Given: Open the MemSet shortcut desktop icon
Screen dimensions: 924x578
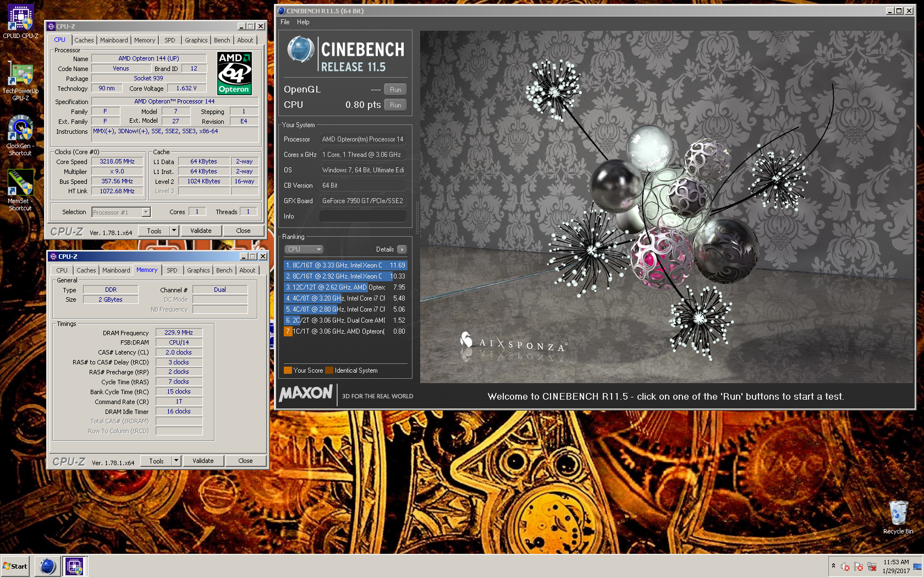Looking at the screenshot, I should [x=20, y=190].
